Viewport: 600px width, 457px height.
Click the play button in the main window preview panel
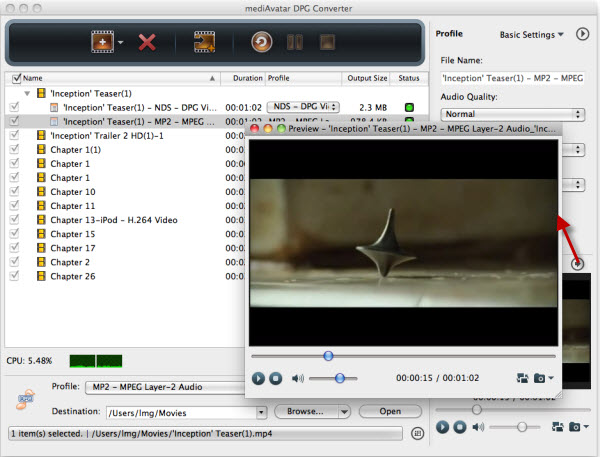[442, 426]
